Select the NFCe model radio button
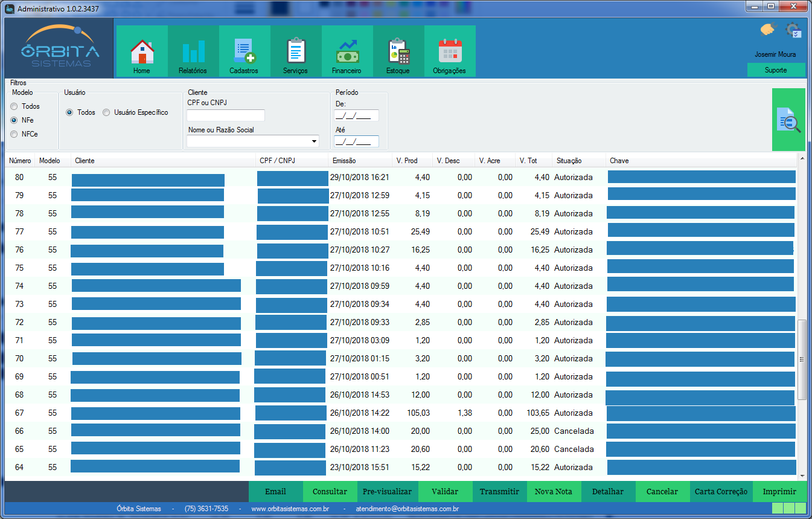Image resolution: width=812 pixels, height=519 pixels. click(14, 134)
